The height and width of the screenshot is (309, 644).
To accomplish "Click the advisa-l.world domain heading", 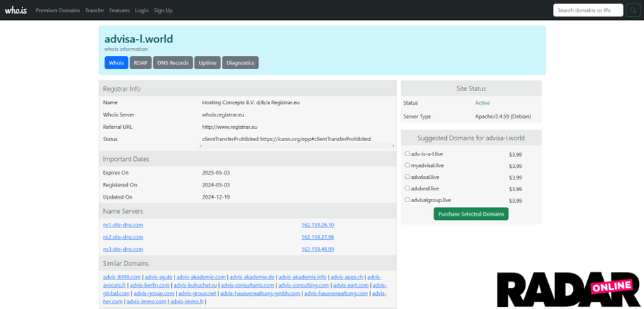I will tap(139, 39).
